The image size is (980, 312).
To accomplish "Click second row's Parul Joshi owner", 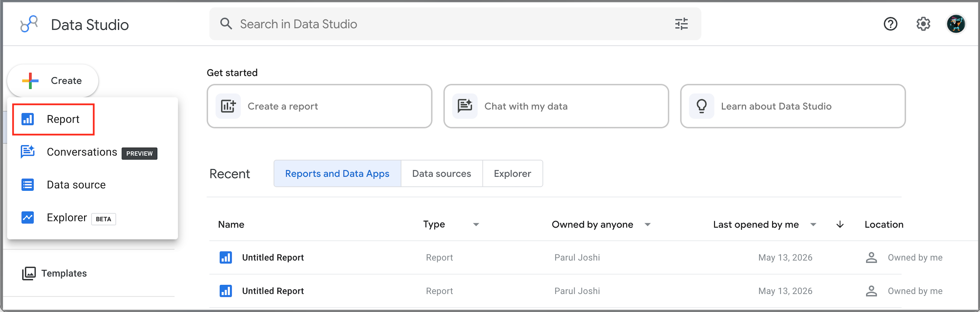I will coord(577,291).
